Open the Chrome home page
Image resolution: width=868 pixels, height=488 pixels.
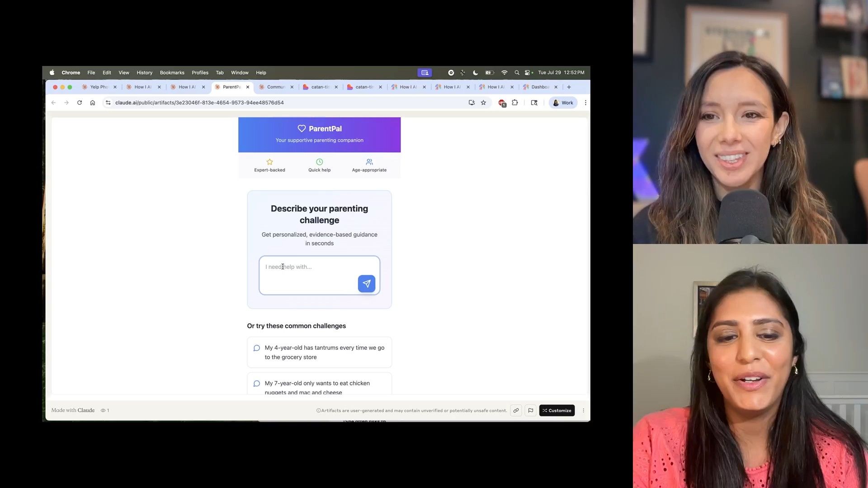click(93, 103)
